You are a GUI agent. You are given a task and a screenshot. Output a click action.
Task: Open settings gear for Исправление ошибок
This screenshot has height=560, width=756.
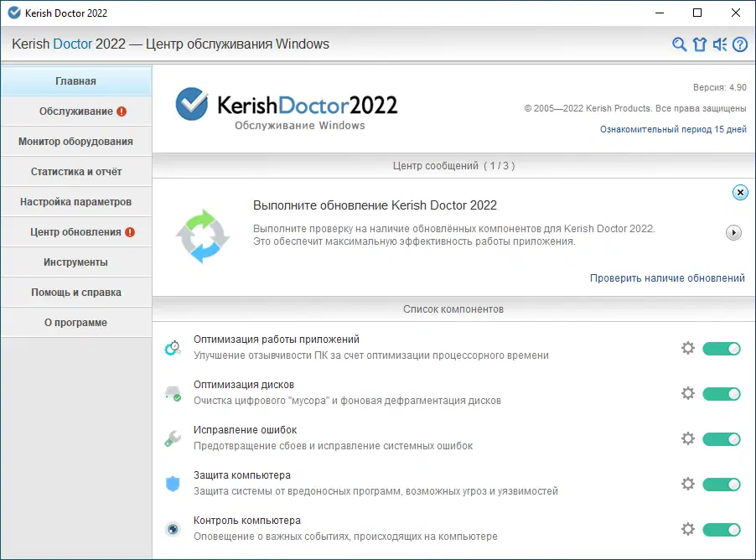click(x=688, y=438)
